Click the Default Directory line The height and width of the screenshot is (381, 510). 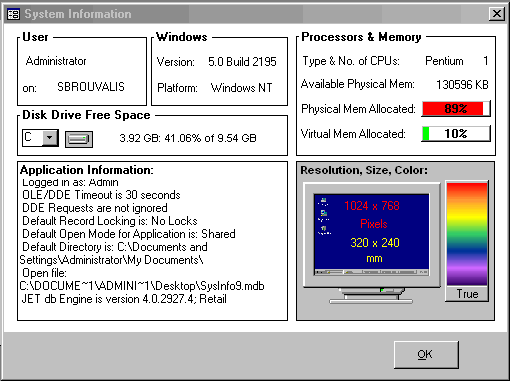coord(115,247)
